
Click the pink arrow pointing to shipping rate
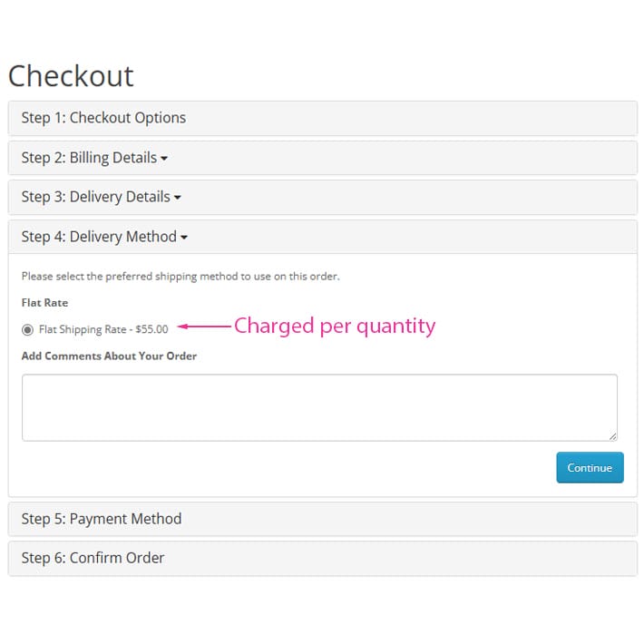(204, 327)
